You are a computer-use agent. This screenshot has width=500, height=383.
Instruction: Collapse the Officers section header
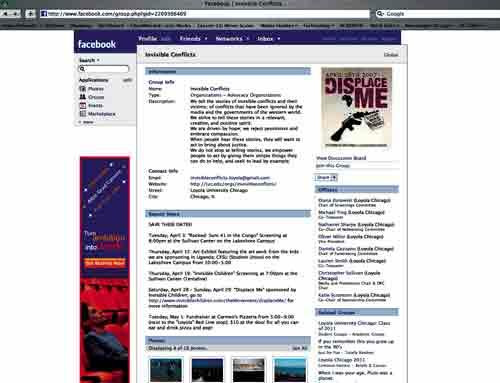tap(357, 190)
